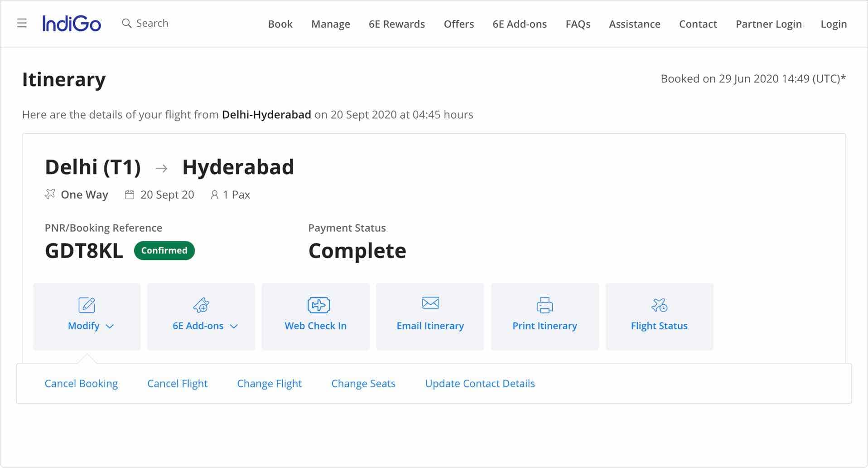868x468 pixels.
Task: Click the Email Itinerary envelope icon
Action: tap(430, 303)
